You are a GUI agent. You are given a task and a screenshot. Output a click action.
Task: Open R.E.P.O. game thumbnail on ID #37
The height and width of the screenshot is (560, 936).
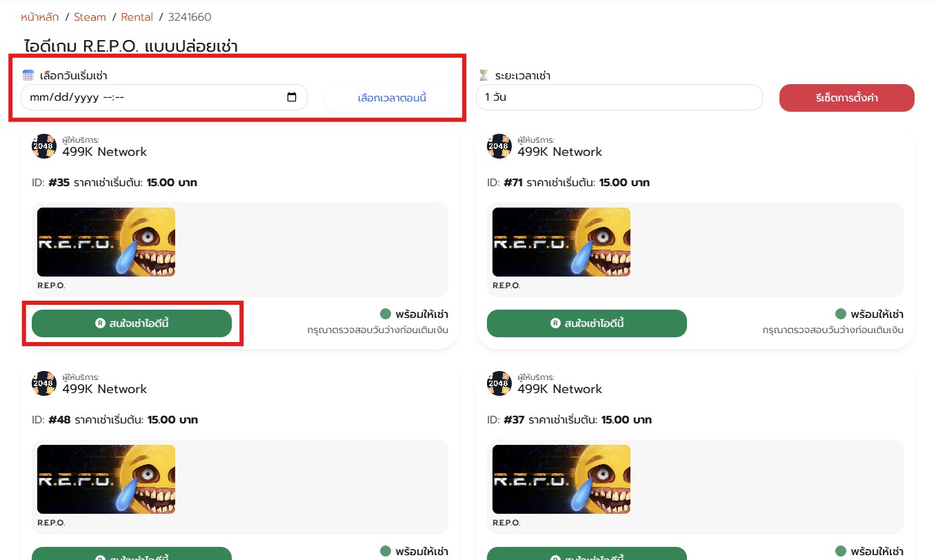click(x=561, y=479)
